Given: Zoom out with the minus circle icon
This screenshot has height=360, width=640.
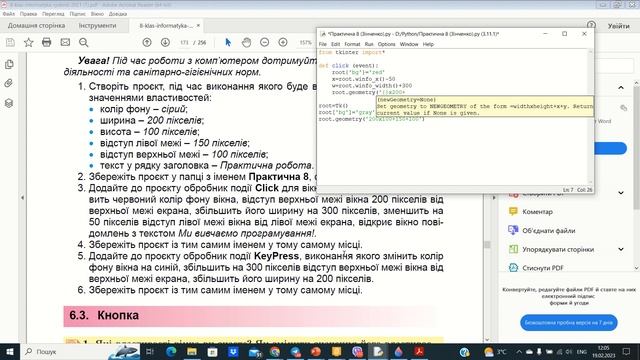Looking at the screenshot, I should 264,42.
